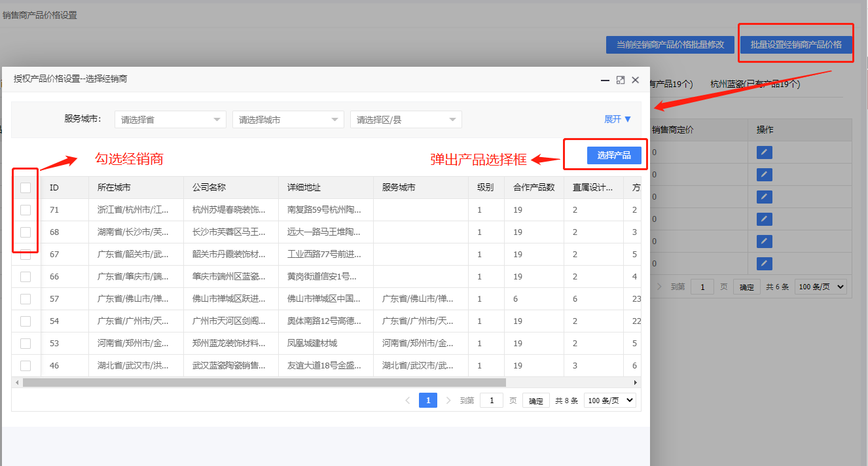
Task: Open the 请选择省 province dropdown
Action: (170, 120)
